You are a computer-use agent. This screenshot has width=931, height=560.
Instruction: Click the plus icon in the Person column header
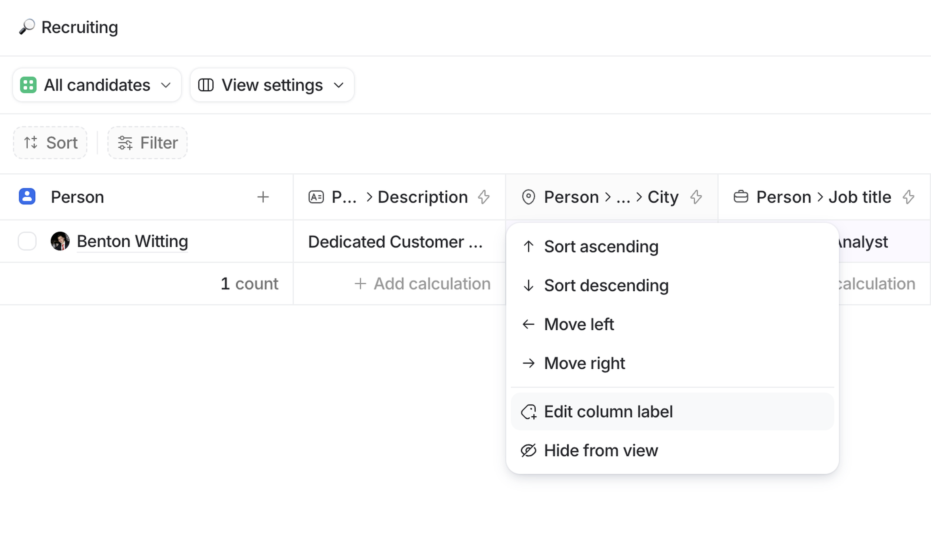[x=263, y=197]
